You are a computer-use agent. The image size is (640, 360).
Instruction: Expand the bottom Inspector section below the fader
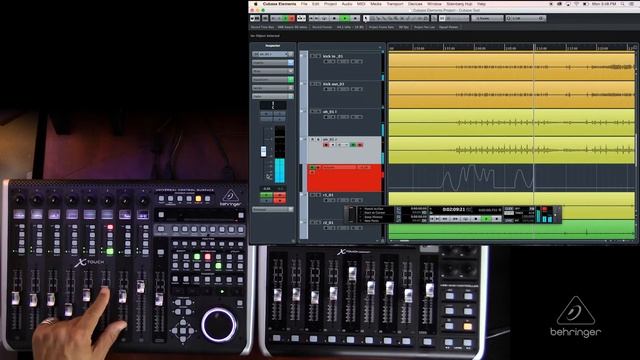point(273,209)
